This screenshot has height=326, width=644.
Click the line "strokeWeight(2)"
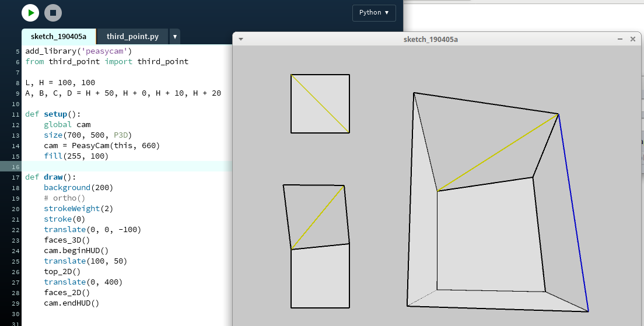(x=78, y=209)
